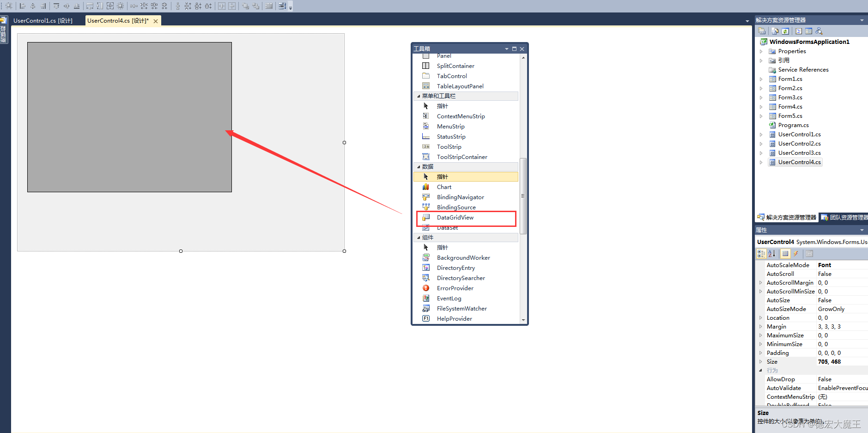Screen dimensions: 868x433
Task: Collapse the 组件 toolbox group
Action: click(419, 238)
